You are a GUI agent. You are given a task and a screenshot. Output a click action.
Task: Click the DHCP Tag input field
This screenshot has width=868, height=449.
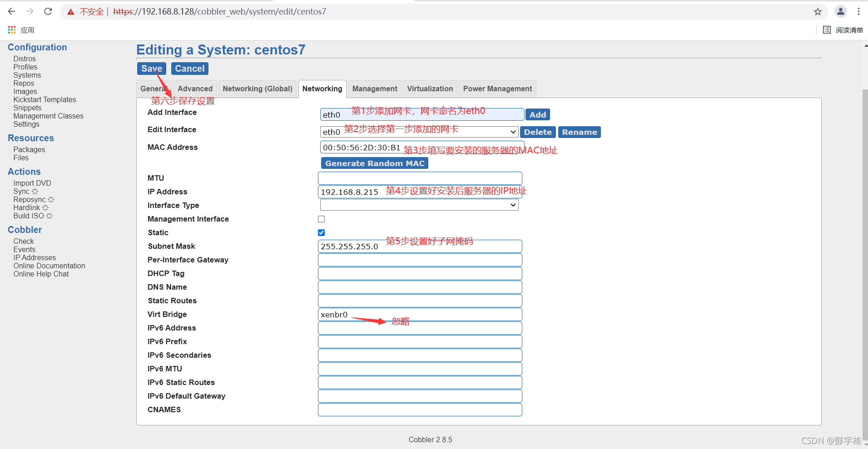pyautogui.click(x=420, y=273)
